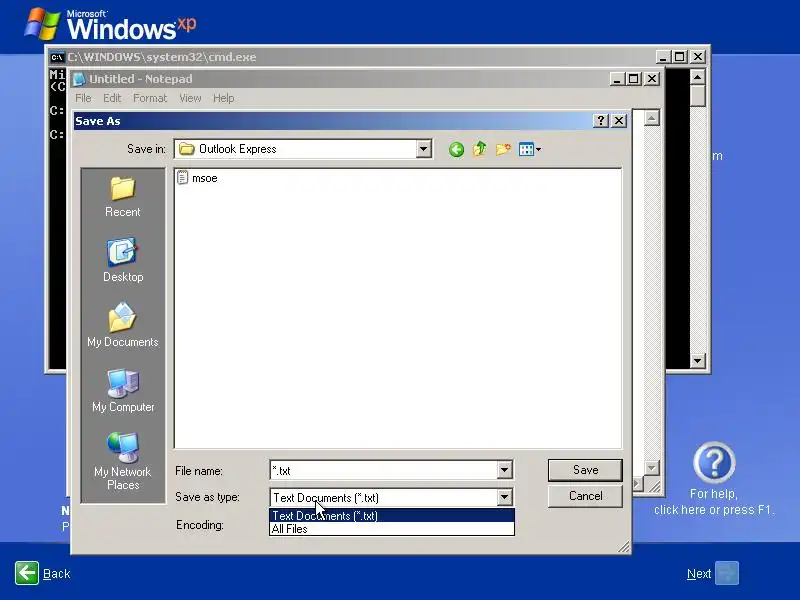Collapse the Save as type dropdown arrow
The height and width of the screenshot is (600, 800).
(504, 497)
